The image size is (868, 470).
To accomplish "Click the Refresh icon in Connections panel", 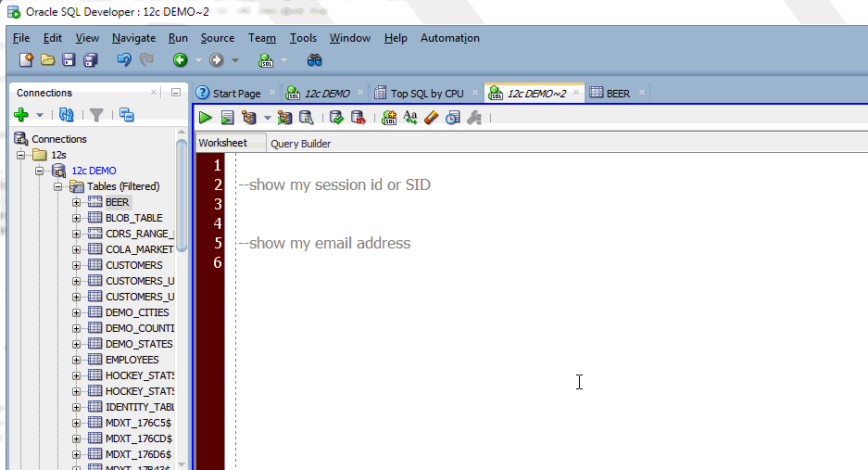I will coord(67,115).
